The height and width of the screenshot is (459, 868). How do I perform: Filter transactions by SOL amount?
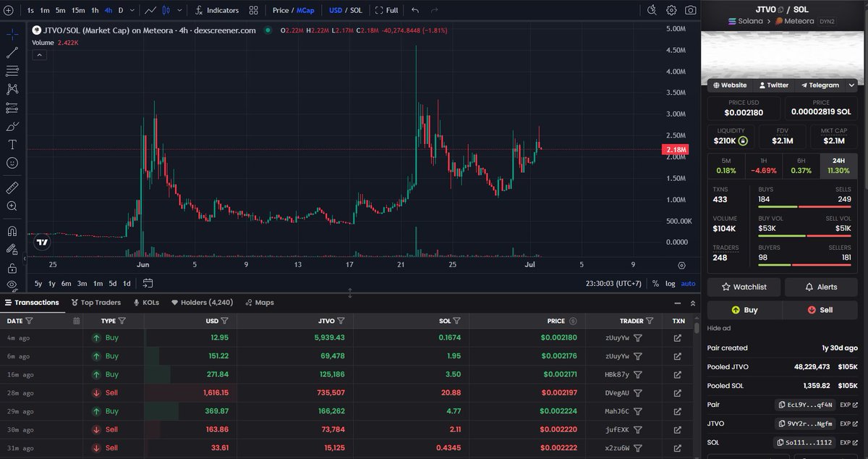tap(457, 321)
